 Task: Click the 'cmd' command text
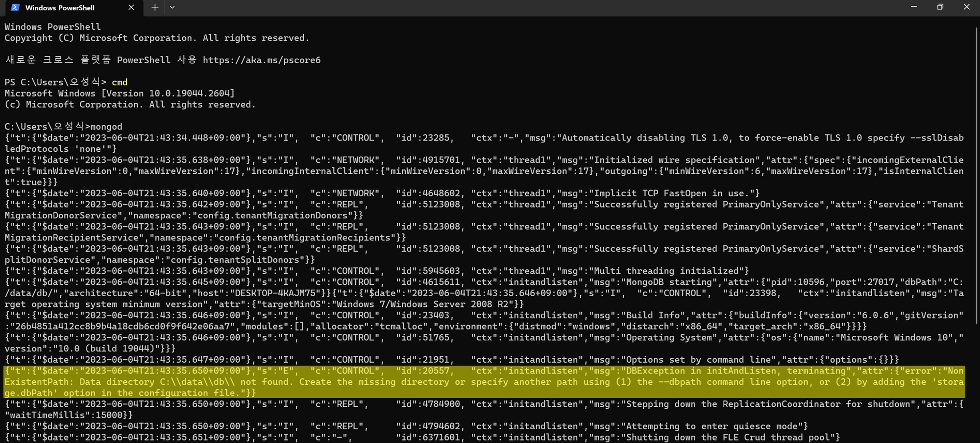click(x=120, y=82)
